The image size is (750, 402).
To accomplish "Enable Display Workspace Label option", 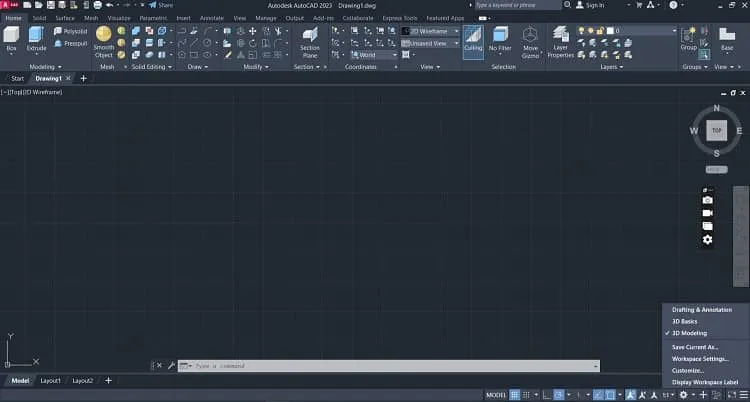I will click(705, 382).
